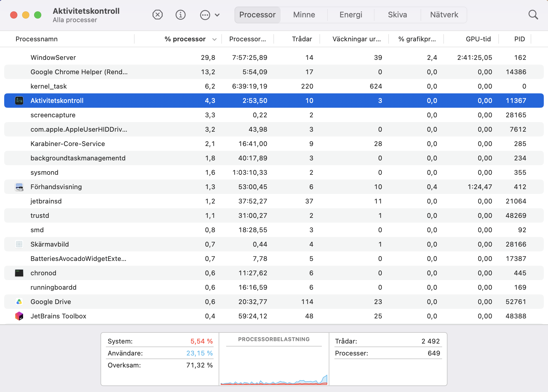Viewport: 548px width, 392px height.
Task: Select the BatteriesAvocadoWidgetExte... row
Action: tap(274, 259)
